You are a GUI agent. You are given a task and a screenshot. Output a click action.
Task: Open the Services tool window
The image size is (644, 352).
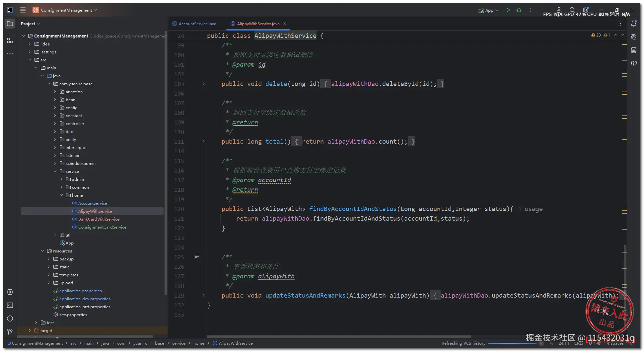point(10,292)
